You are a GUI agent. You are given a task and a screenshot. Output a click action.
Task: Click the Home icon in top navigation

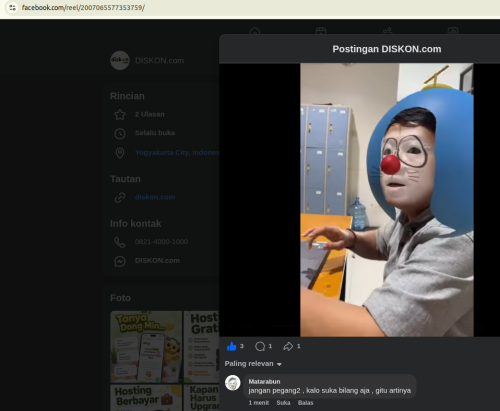pyautogui.click(x=255, y=31)
